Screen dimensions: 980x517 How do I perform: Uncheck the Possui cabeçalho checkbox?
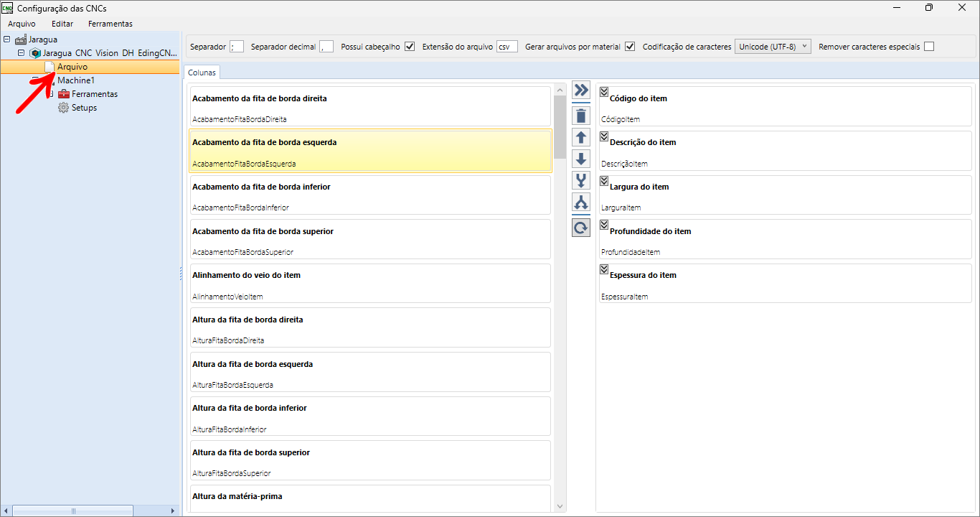coord(410,47)
